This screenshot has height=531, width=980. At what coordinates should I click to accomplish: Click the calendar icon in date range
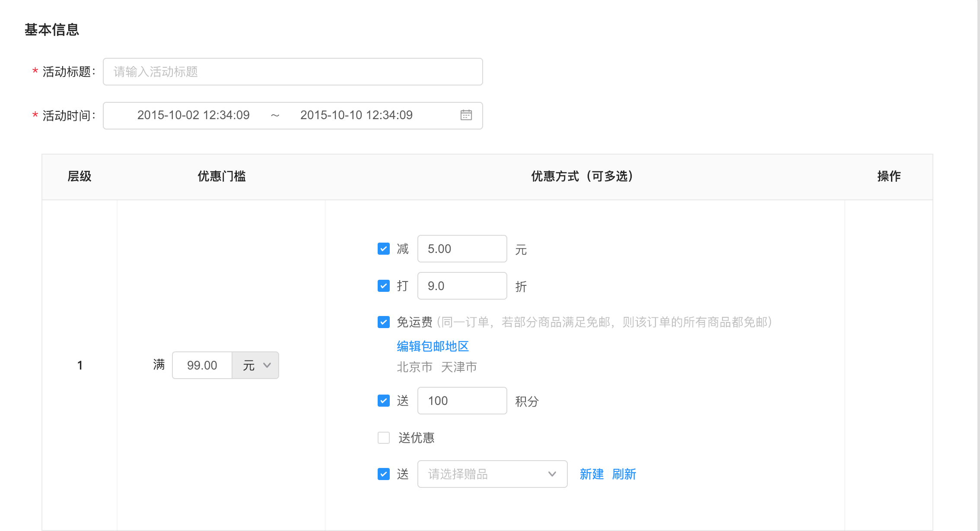pos(466,115)
